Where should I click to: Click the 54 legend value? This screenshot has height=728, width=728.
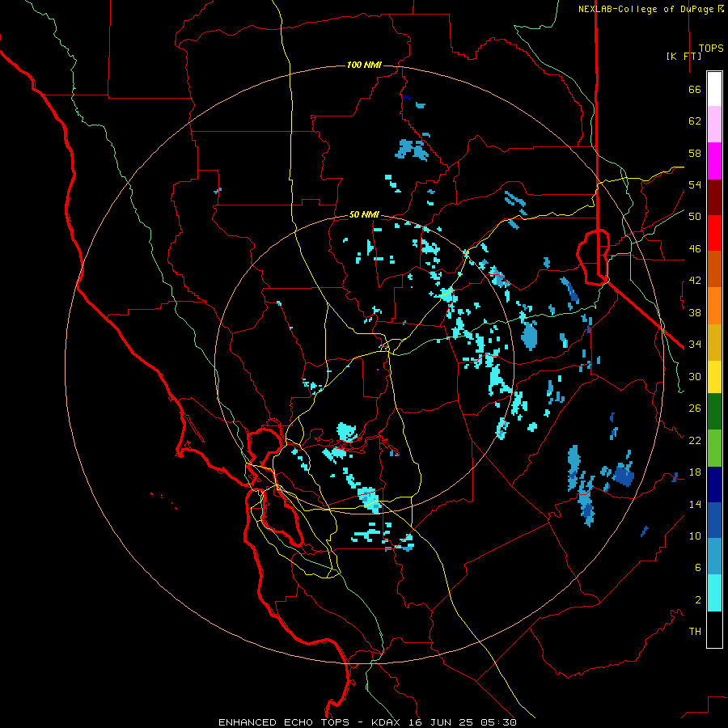tap(695, 185)
